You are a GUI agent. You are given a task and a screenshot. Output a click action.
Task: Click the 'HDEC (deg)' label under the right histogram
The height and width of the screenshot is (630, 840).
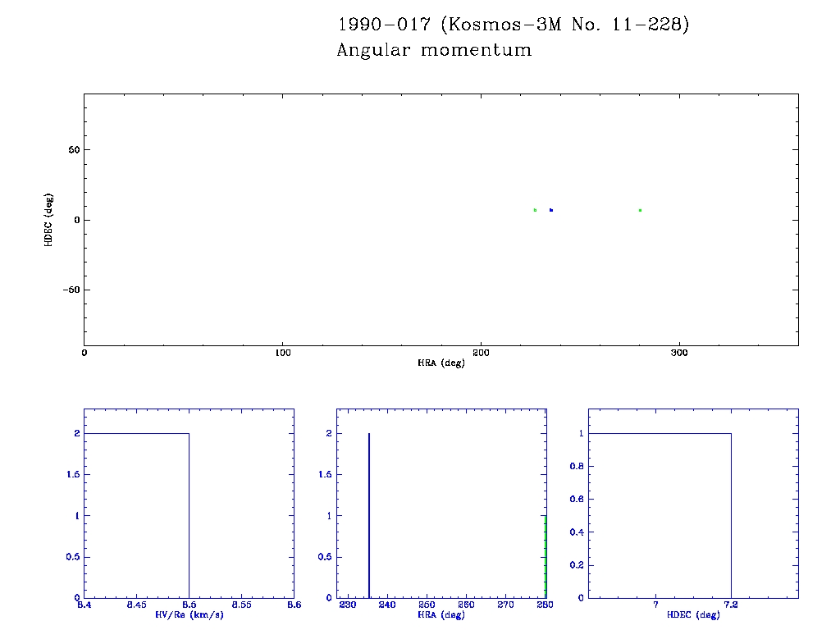[x=694, y=614]
